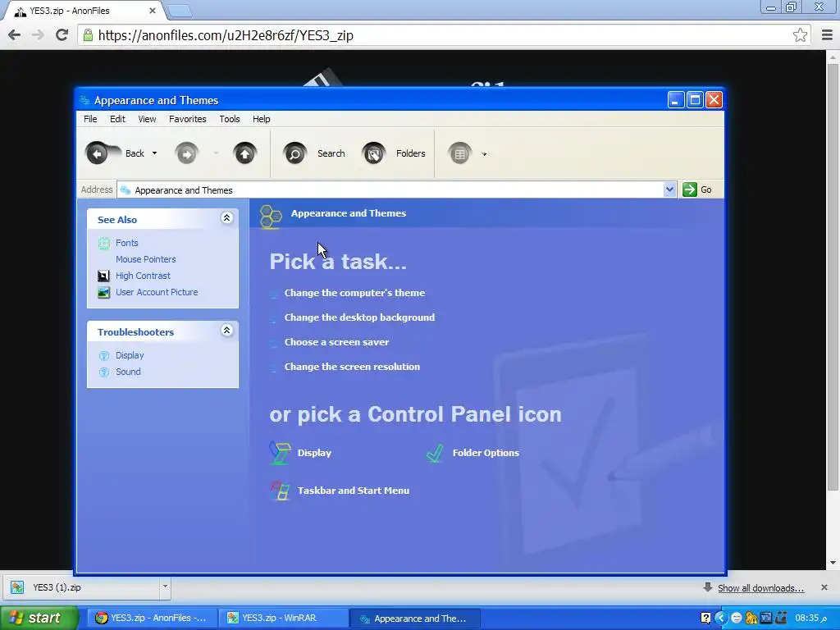
Task: Click the taskbar clock showing 08:35
Action: tap(810, 619)
